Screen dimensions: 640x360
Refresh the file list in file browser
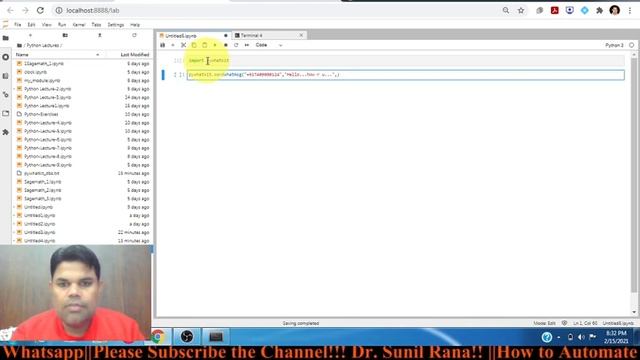point(134,36)
